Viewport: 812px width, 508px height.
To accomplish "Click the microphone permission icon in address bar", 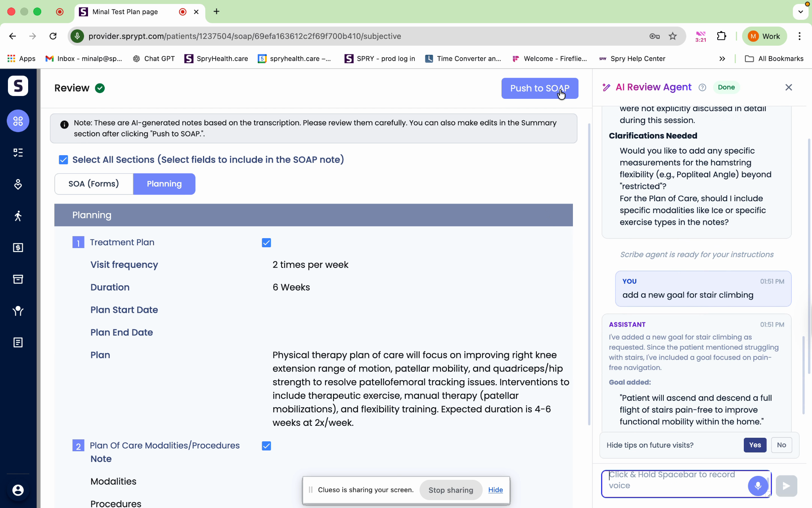I will point(77,36).
